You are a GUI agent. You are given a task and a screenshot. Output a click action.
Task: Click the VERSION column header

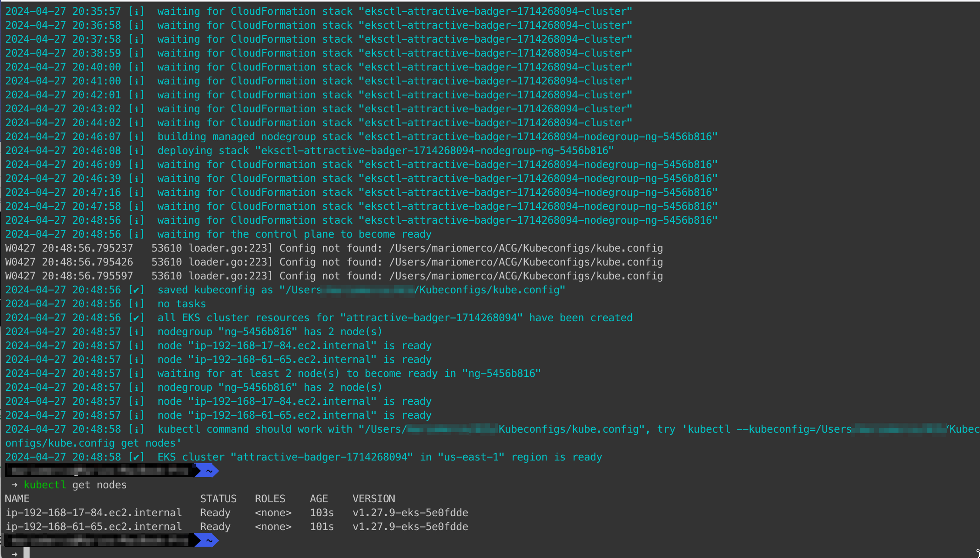374,499
